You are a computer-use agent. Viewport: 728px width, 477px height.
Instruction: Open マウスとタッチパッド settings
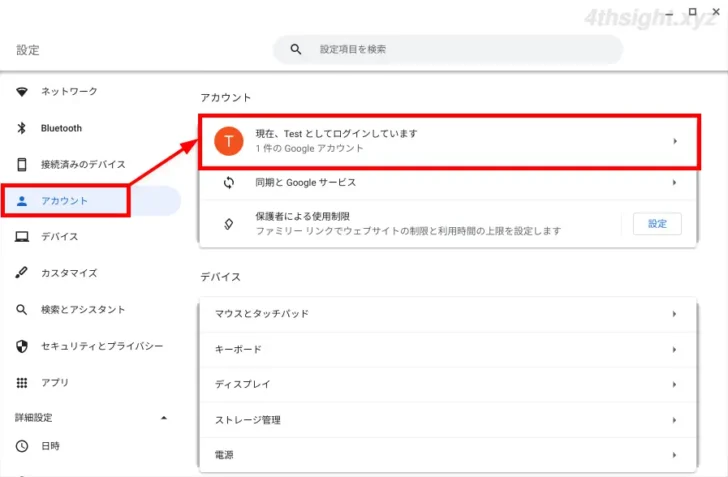click(449, 314)
